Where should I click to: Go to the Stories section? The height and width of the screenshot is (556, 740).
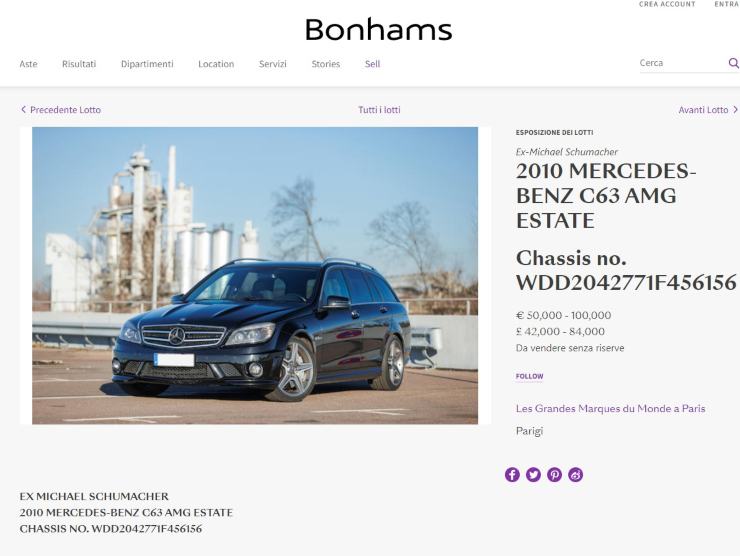[326, 64]
